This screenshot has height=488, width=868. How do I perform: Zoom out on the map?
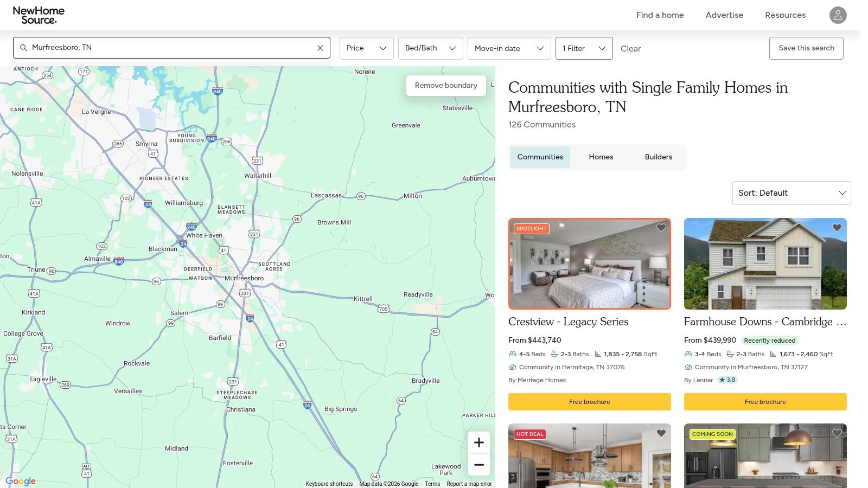tap(479, 465)
